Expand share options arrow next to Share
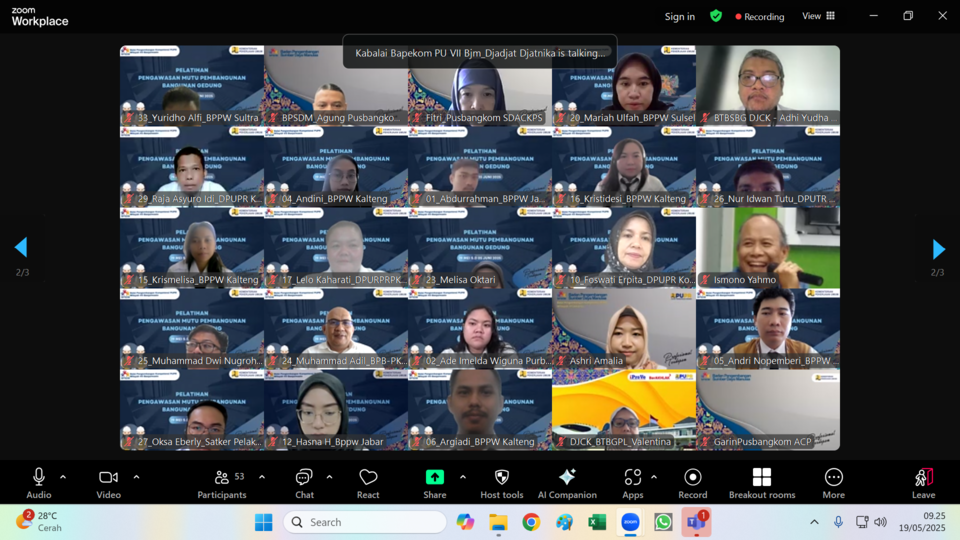 point(462,477)
